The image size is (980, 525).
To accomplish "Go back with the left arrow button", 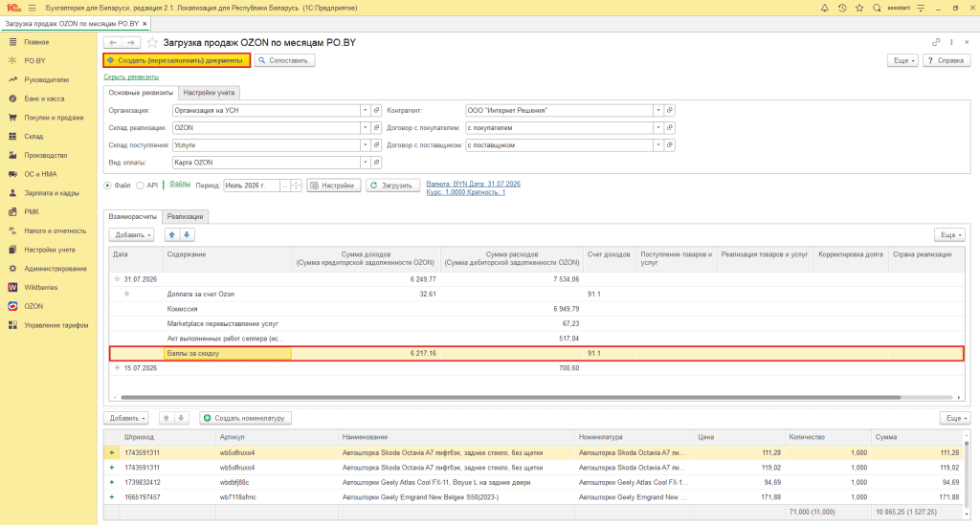I will pos(113,42).
